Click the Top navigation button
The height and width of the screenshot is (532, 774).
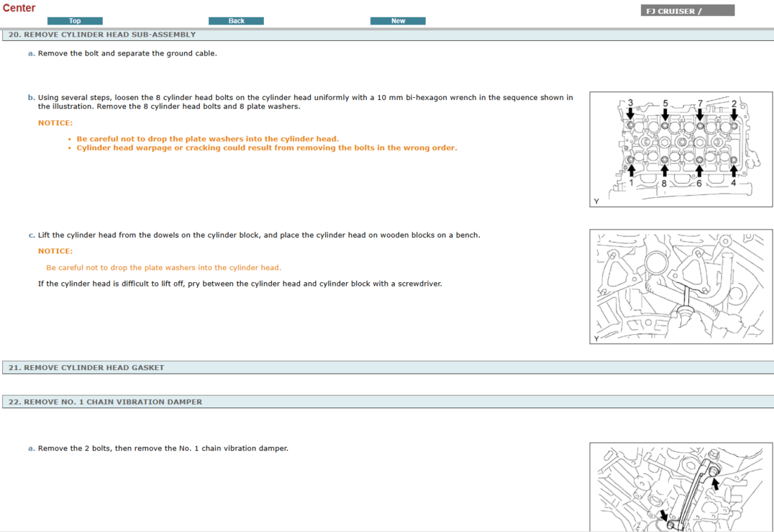(x=75, y=21)
